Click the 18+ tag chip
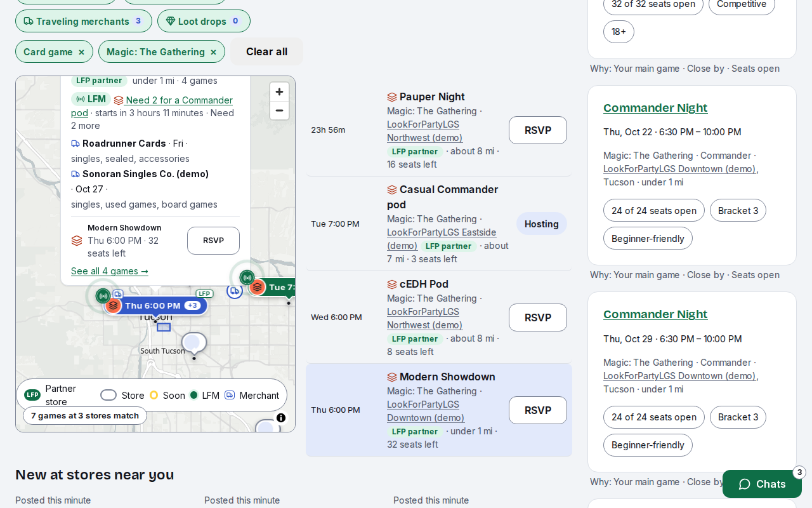This screenshot has height=508, width=812. (x=619, y=32)
